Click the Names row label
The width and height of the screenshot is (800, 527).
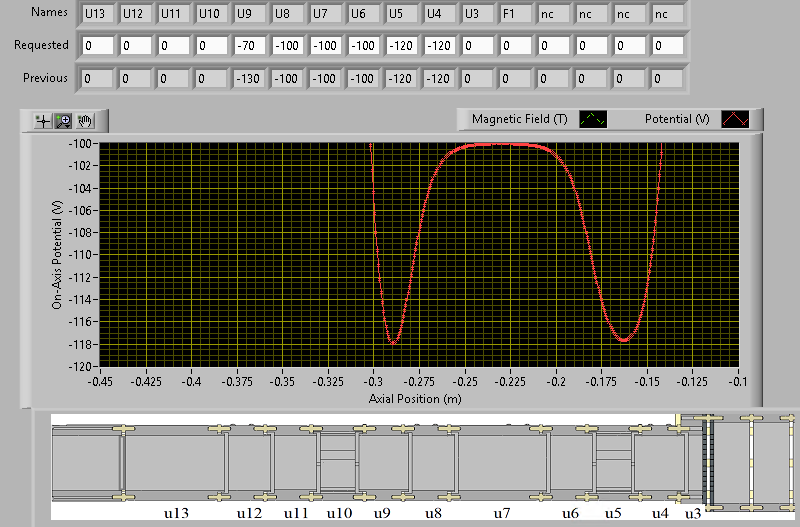click(49, 12)
